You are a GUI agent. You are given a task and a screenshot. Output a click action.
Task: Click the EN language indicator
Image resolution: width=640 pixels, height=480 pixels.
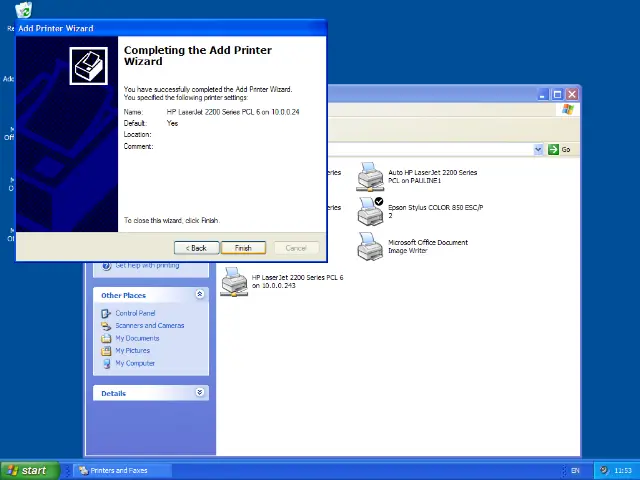[x=575, y=471]
